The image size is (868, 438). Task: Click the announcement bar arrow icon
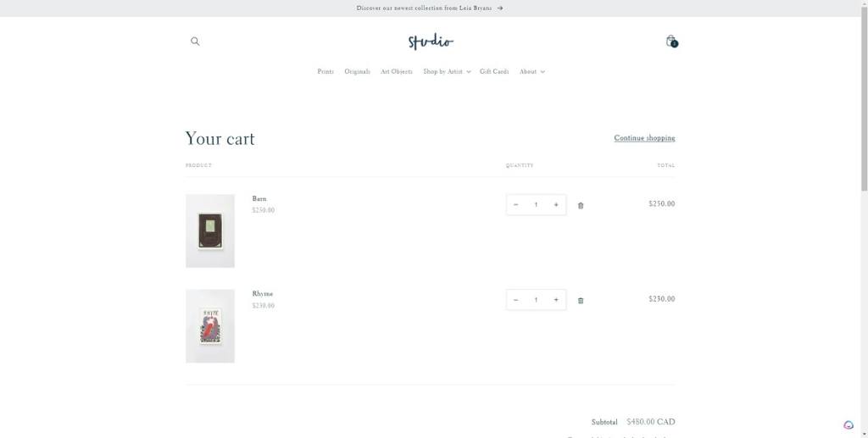[x=500, y=8]
